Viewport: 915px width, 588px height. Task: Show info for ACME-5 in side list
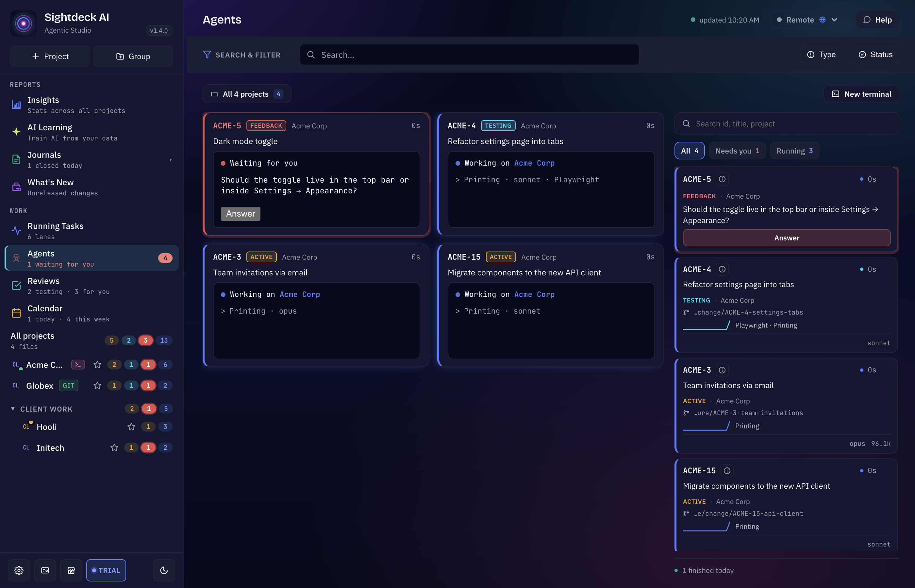722,179
